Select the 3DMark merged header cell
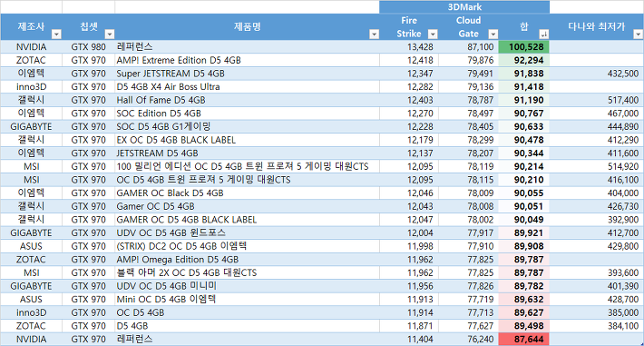644x346 pixels. tap(464, 7)
